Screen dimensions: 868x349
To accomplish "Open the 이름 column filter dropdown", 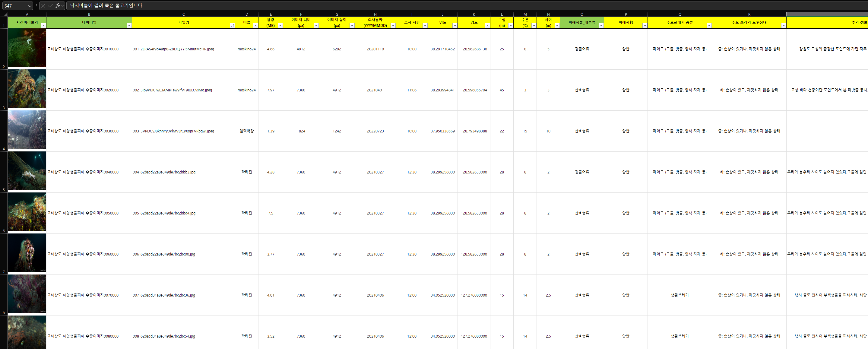I will pos(255,26).
